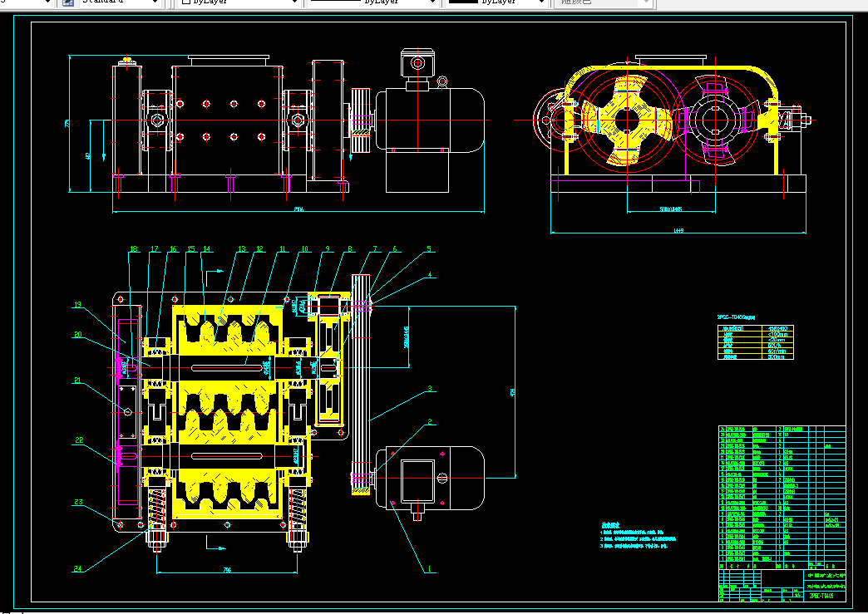
Task: Select part label 1 near the motor
Action: pos(429,568)
